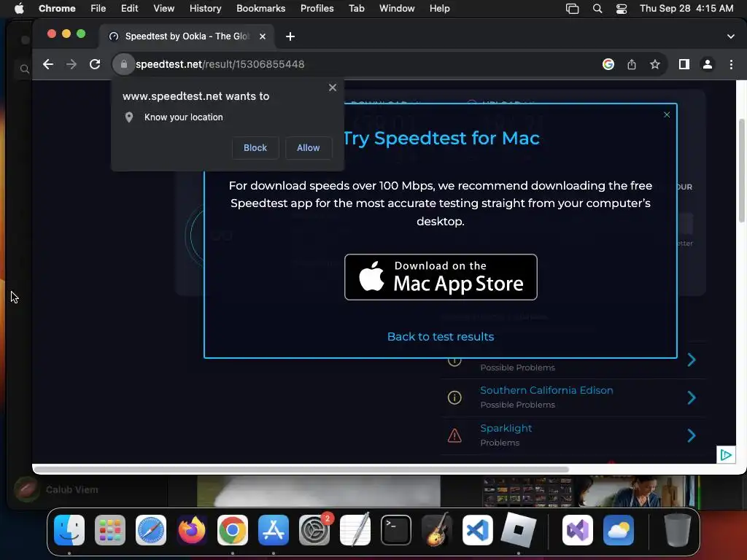This screenshot has width=747, height=560.
Task: Open Visual Studio from the Dock
Action: [x=578, y=530]
